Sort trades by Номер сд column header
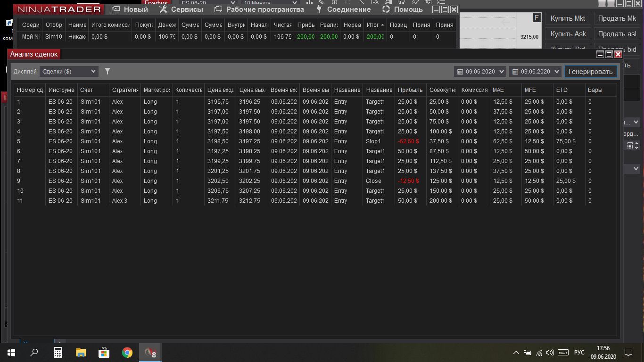The image size is (644, 362). [30, 90]
